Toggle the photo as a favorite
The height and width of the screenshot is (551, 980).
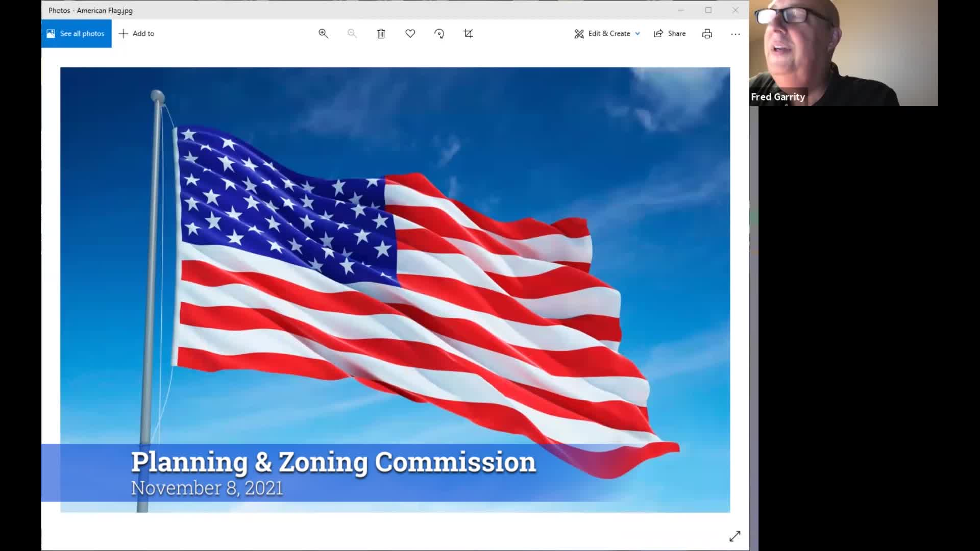pos(410,33)
